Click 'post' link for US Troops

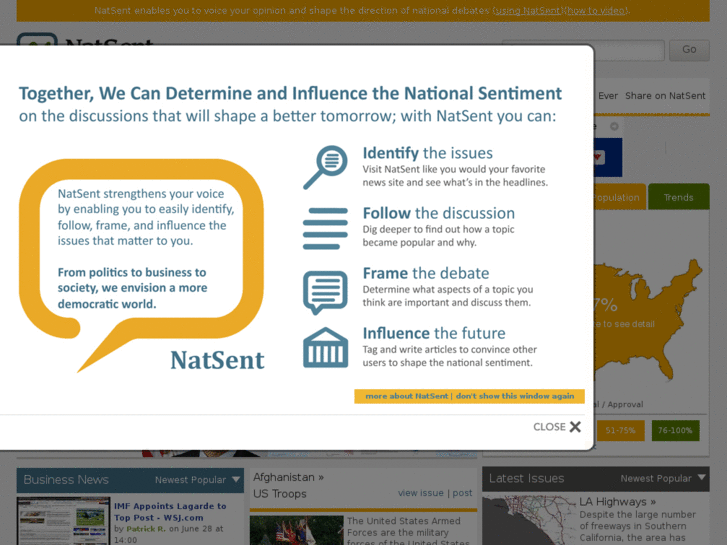pos(462,493)
